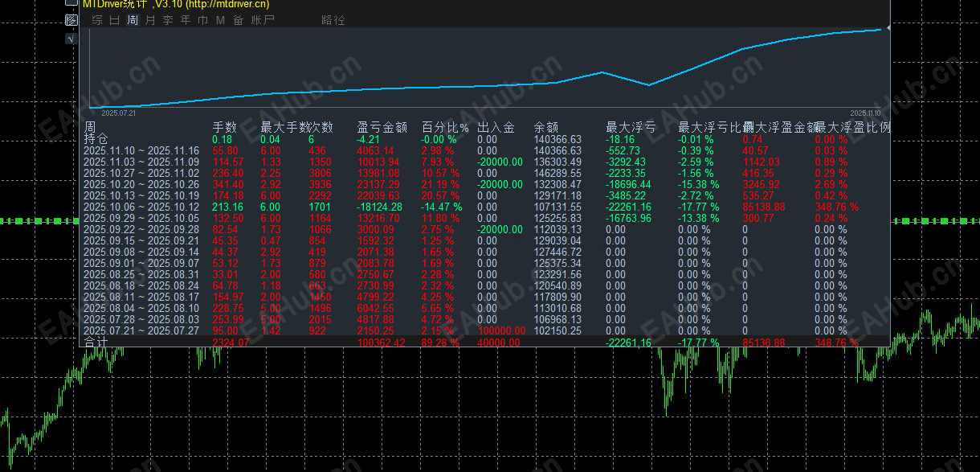This screenshot has height=472, width=980.
Task: Click the 手数 column header
Action: tap(224, 127)
